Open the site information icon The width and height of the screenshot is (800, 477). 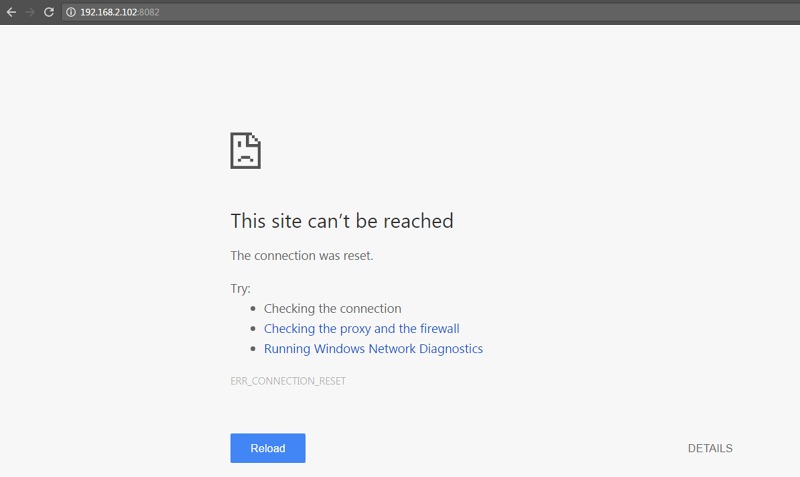pos(70,12)
